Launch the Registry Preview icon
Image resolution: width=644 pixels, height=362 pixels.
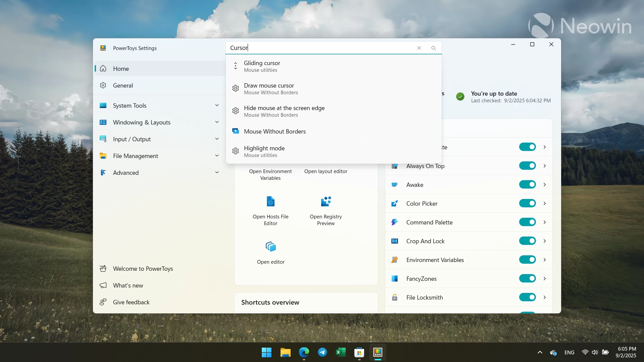pos(326,202)
